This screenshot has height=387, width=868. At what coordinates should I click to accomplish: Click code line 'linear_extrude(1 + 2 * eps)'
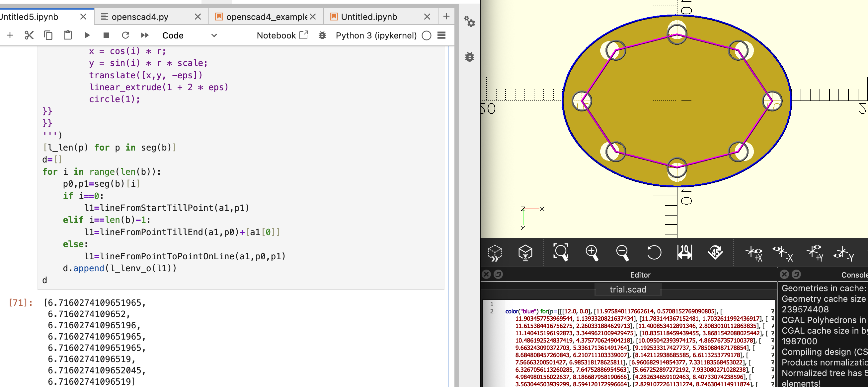click(x=159, y=87)
